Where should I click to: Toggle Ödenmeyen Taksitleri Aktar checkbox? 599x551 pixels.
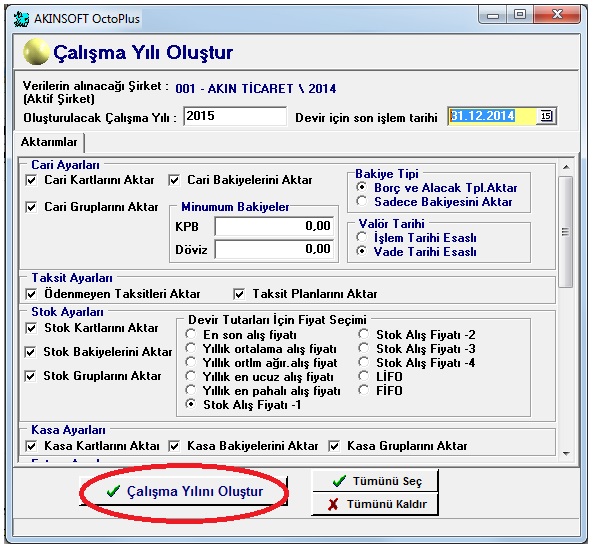[x=31, y=294]
